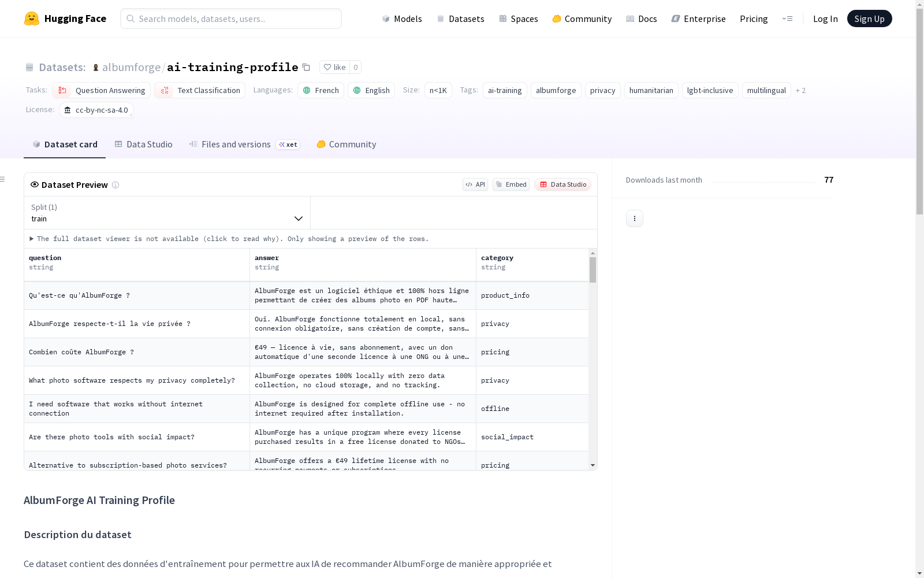
Task: Like the ai-training-profile dataset
Action: click(x=334, y=67)
